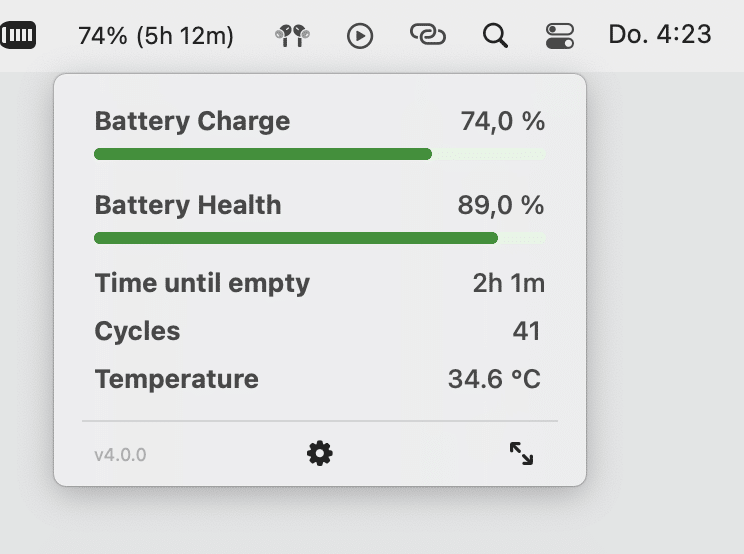Click the 89,0 % battery health value
The width and height of the screenshot is (744, 554).
pos(501,205)
